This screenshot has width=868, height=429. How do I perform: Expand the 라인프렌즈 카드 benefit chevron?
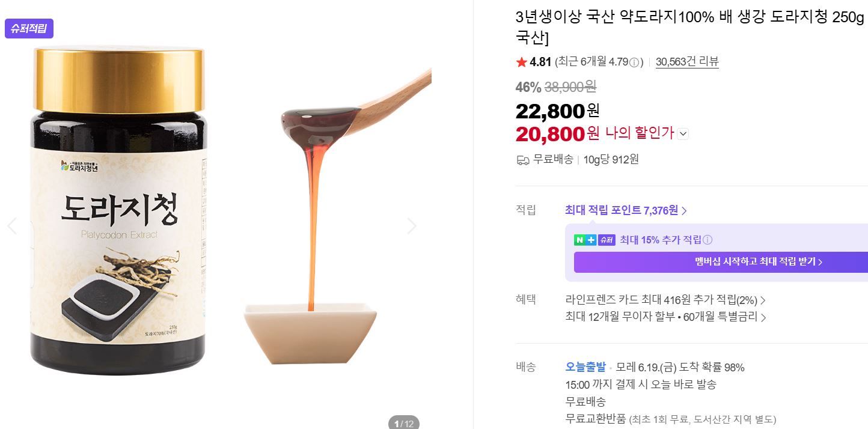pyautogui.click(x=763, y=300)
